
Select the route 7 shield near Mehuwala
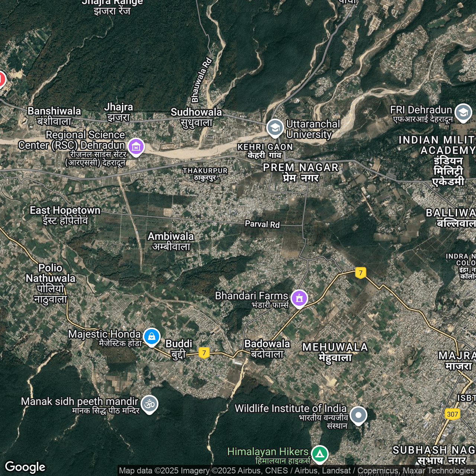point(360,273)
